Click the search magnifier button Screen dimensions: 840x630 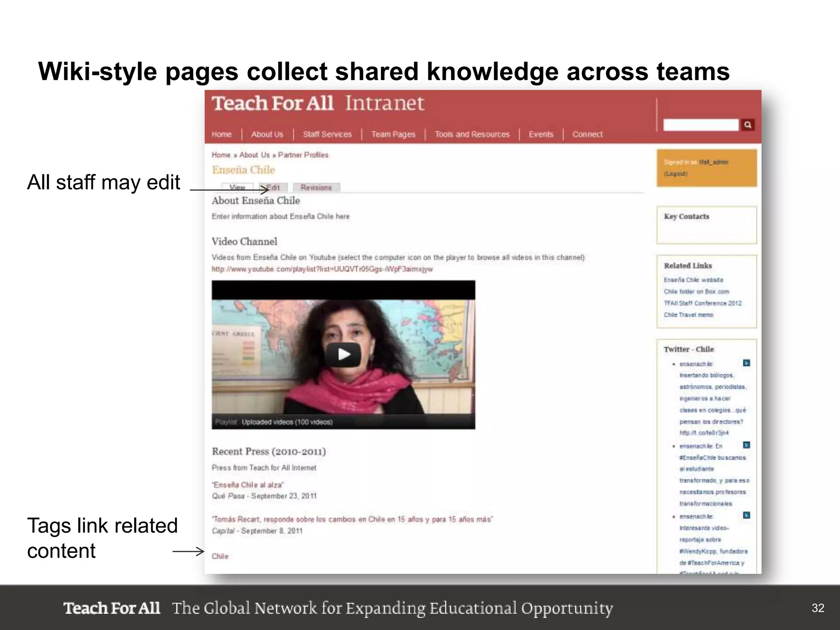pos(748,125)
